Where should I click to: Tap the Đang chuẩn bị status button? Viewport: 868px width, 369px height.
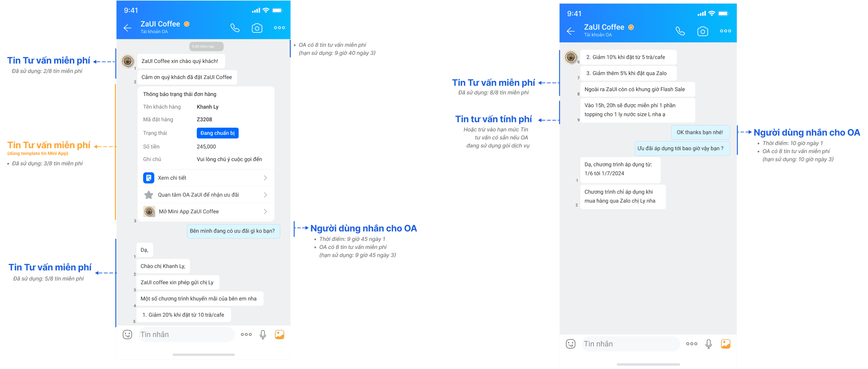217,133
